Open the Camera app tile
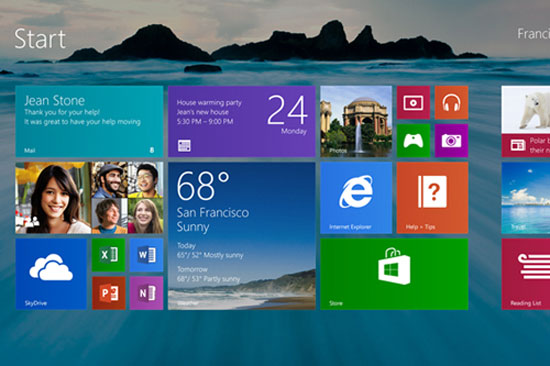 [451, 141]
